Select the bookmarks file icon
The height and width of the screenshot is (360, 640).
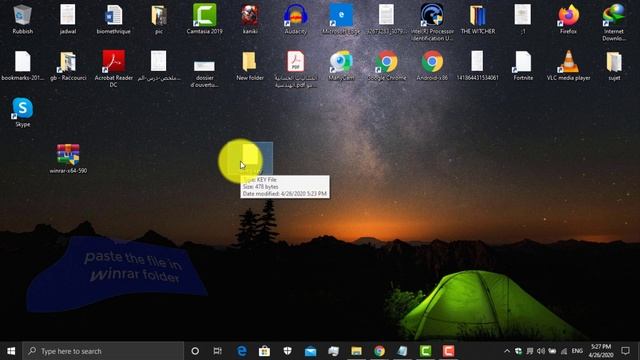click(x=22, y=62)
